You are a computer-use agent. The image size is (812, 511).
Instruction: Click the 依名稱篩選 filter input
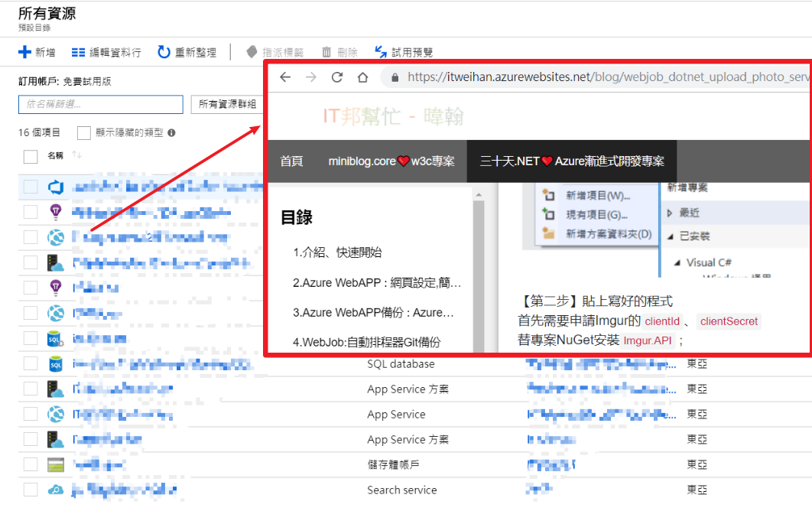point(100,104)
